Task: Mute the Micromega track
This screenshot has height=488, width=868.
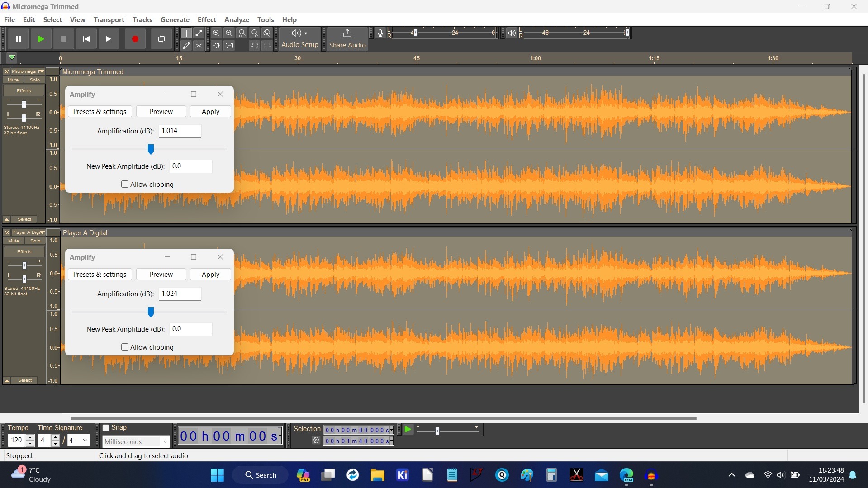Action: pyautogui.click(x=13, y=80)
